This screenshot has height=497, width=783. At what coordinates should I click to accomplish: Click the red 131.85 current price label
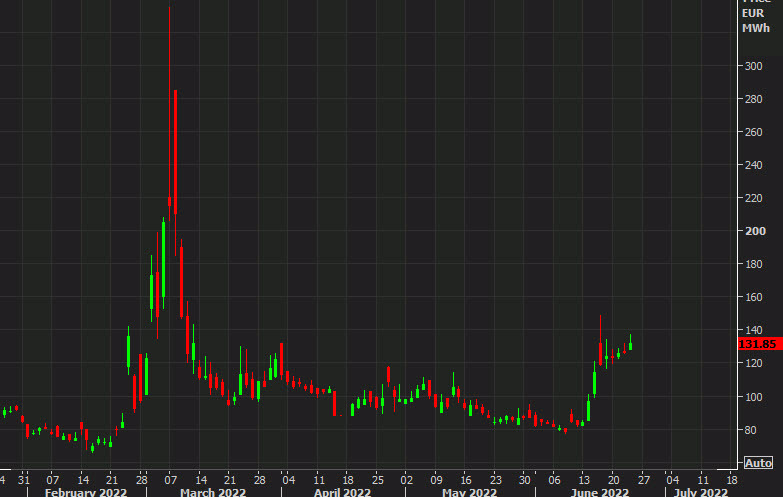pyautogui.click(x=759, y=344)
